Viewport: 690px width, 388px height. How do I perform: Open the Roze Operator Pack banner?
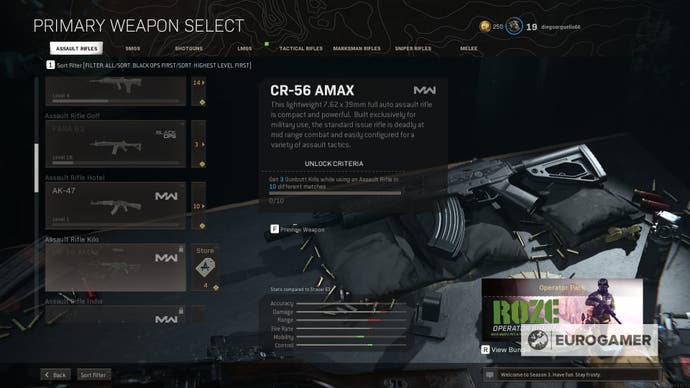(562, 310)
